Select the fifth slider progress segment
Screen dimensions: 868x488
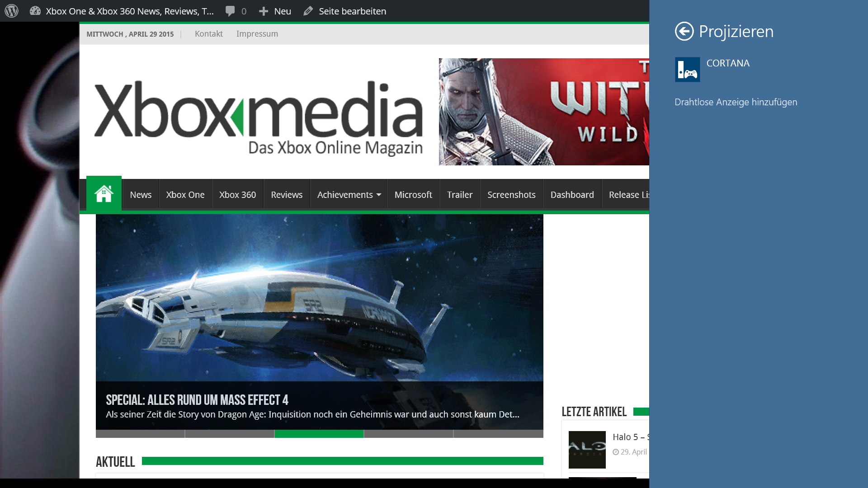click(x=499, y=434)
